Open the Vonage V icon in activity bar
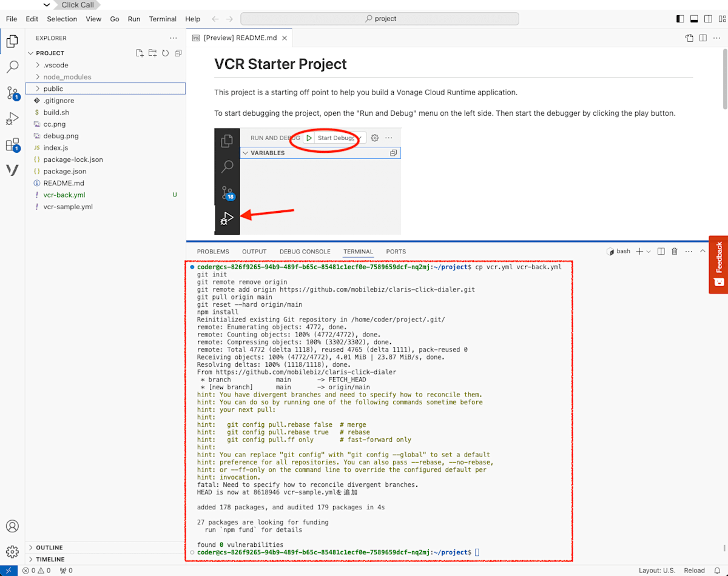This screenshot has height=576, width=728. 12,170
